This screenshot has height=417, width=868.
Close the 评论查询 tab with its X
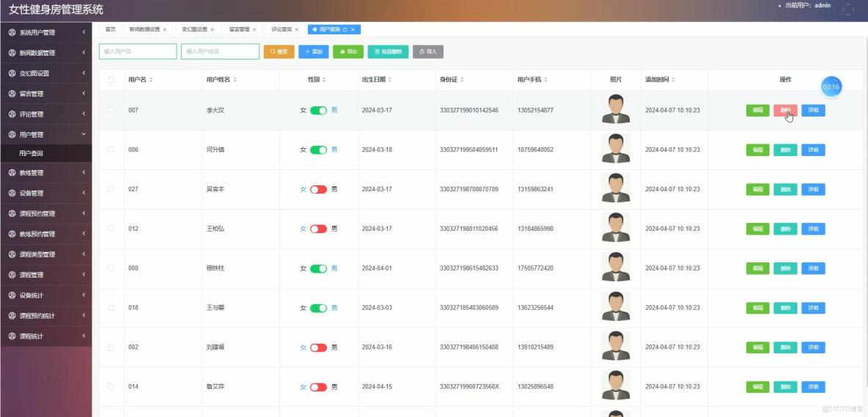tap(297, 30)
